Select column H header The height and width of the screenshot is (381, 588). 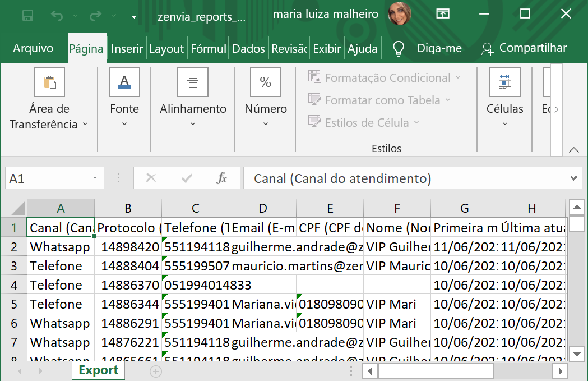532,208
